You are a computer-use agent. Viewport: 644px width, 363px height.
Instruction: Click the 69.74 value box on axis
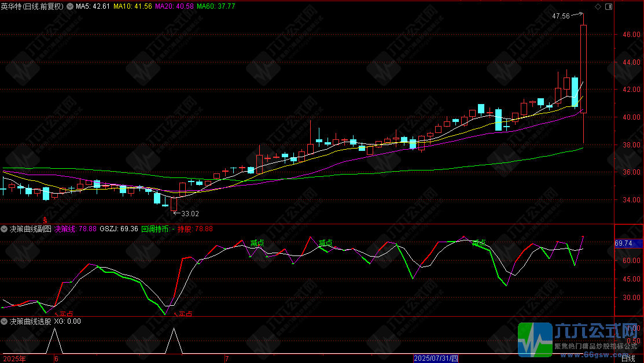tap(628, 243)
